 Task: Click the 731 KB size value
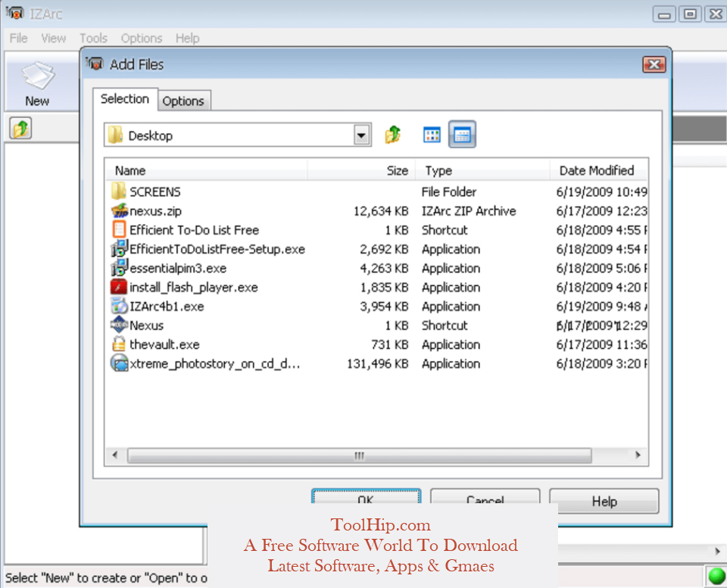389,345
